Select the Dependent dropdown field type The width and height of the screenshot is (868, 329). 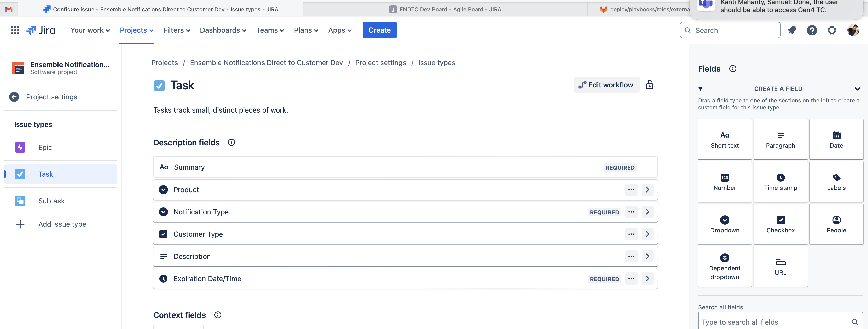tap(725, 267)
